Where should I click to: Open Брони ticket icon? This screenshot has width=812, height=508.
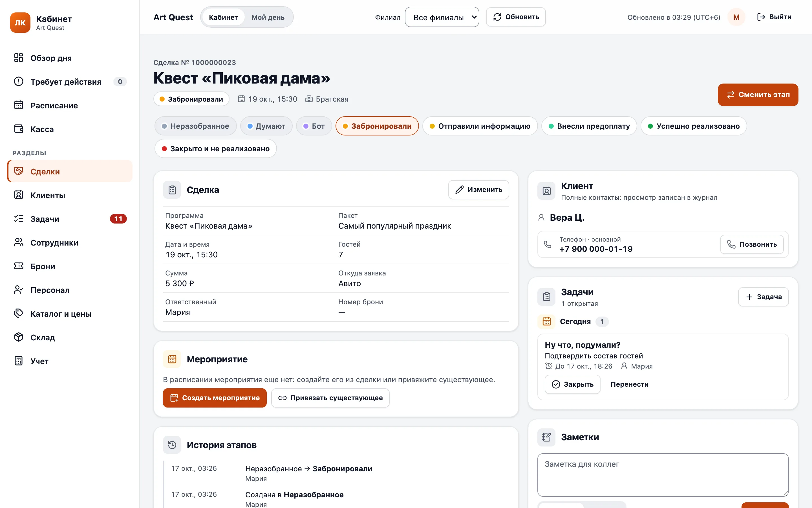point(18,266)
